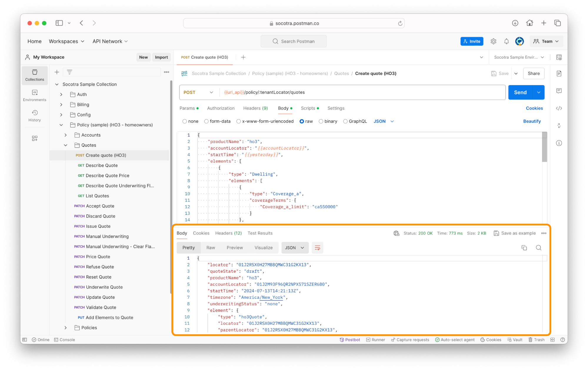Search within the response body

[x=538, y=248]
